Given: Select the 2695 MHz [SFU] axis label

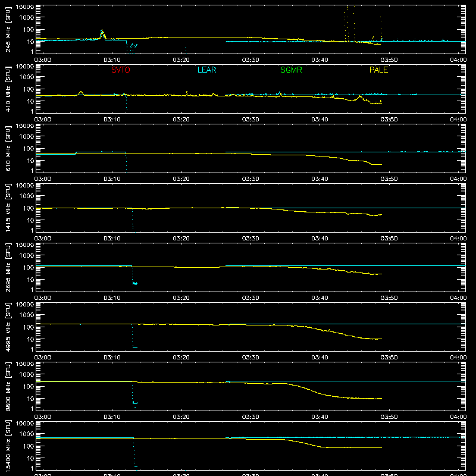Looking at the screenshot, I should point(8,267).
